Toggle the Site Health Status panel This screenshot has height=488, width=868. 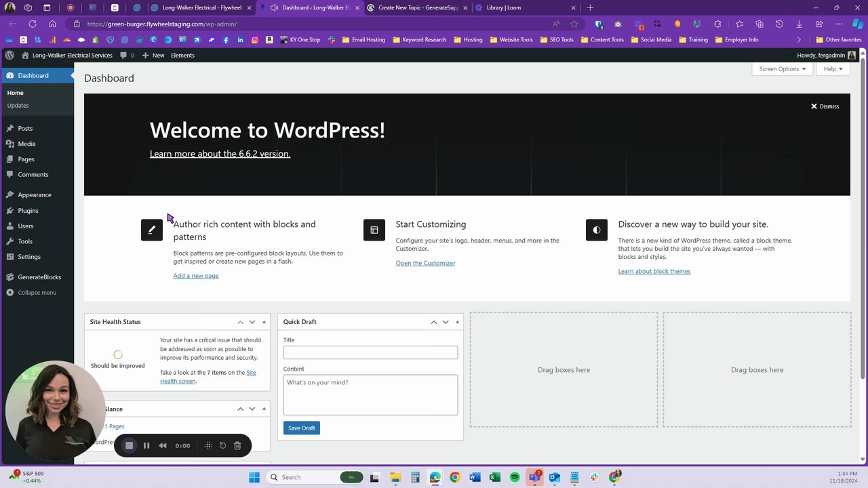click(264, 322)
